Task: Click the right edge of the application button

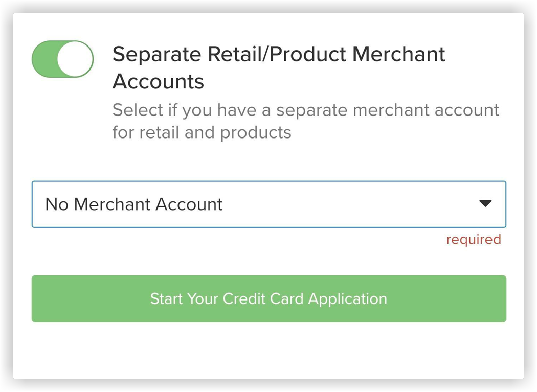Action: (x=496, y=299)
